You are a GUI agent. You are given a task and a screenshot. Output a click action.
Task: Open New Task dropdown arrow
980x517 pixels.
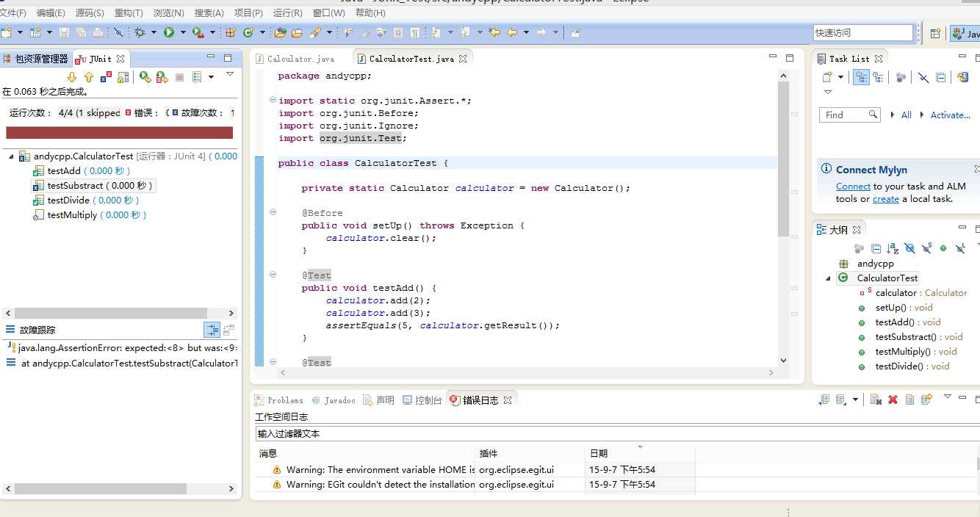(x=841, y=77)
